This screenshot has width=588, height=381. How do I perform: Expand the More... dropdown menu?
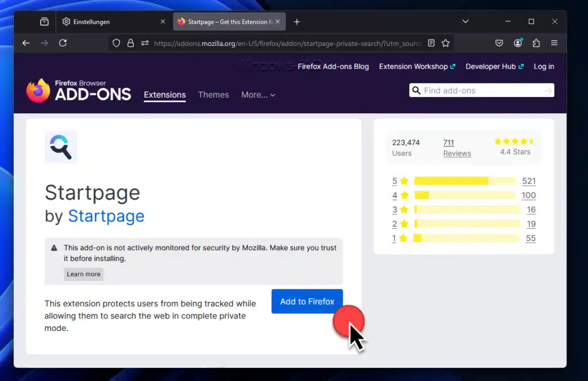258,95
